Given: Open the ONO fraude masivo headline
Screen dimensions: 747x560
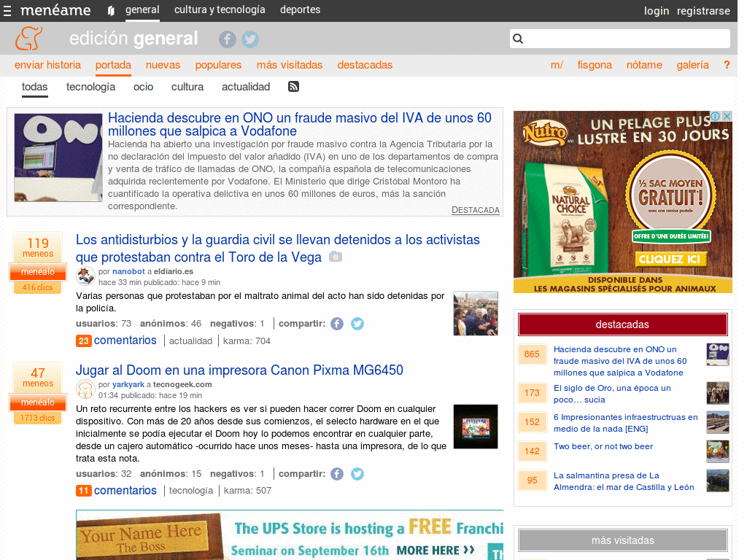Looking at the screenshot, I should click(300, 124).
